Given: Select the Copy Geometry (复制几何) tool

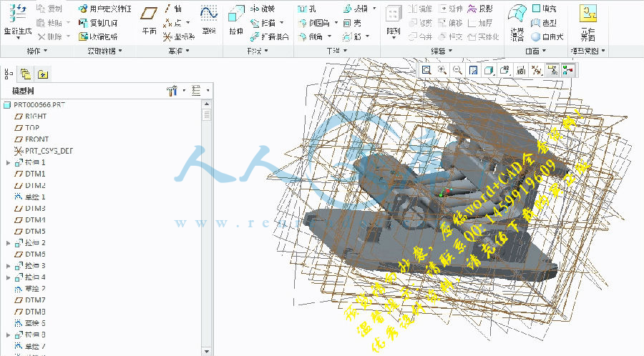Looking at the screenshot, I should point(98,23).
